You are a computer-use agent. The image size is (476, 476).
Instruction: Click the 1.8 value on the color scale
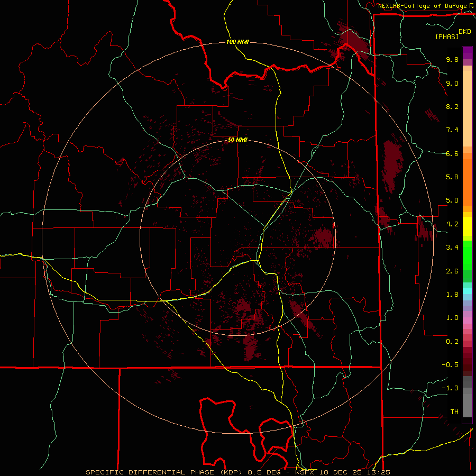point(452,295)
